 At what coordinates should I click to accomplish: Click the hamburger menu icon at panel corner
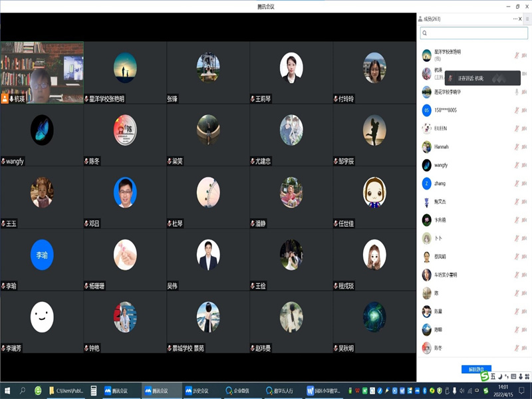pos(527,19)
